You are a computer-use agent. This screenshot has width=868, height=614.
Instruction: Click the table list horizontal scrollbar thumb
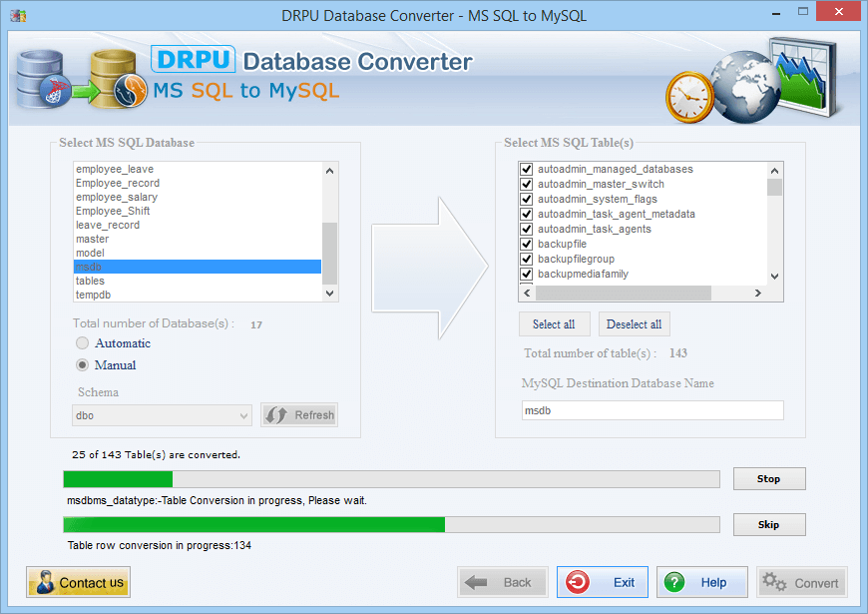point(624,294)
